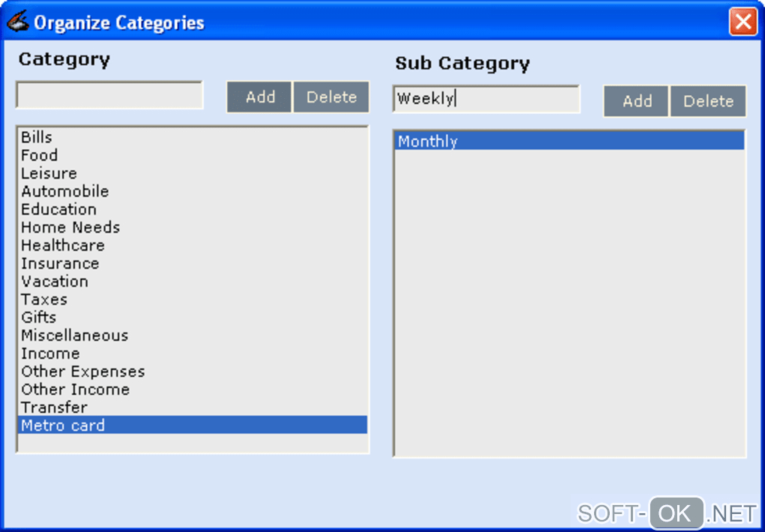Viewport: 765px width, 532px height.
Task: Click the app icon in title bar
Action: click(x=17, y=22)
